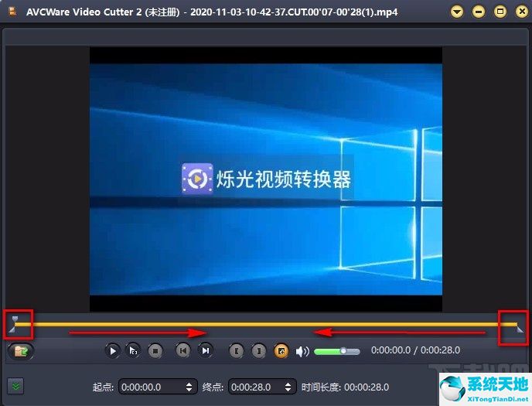Minimize the Video Cutter window
Viewport: 532px width, 406px height.
click(x=479, y=12)
